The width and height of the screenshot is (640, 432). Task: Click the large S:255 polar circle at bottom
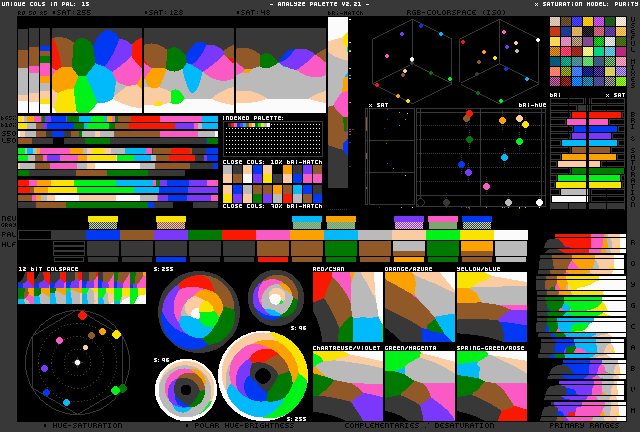click(x=263, y=376)
